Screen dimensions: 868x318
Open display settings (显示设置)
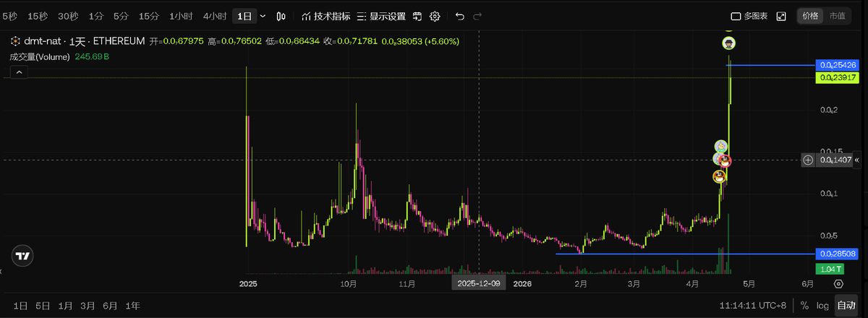coord(381,16)
